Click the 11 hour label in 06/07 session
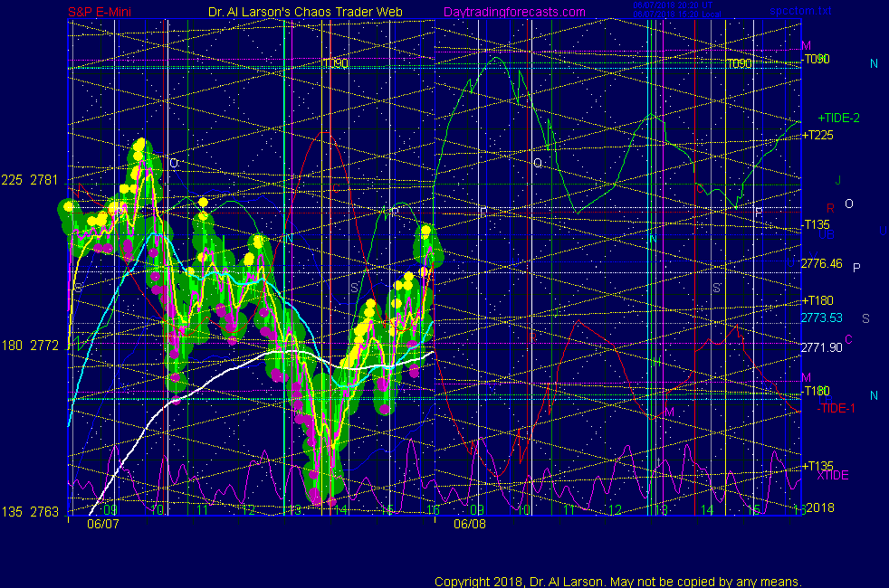 pos(203,510)
